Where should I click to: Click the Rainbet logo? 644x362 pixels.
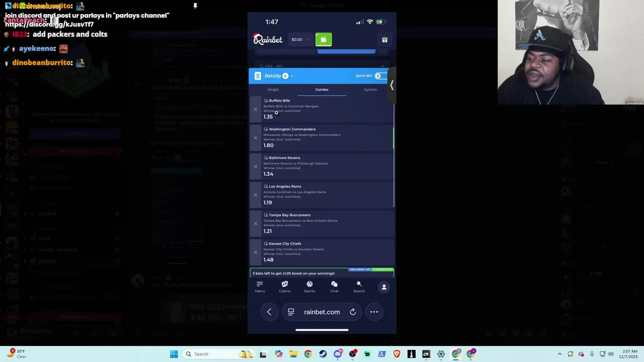(x=268, y=39)
